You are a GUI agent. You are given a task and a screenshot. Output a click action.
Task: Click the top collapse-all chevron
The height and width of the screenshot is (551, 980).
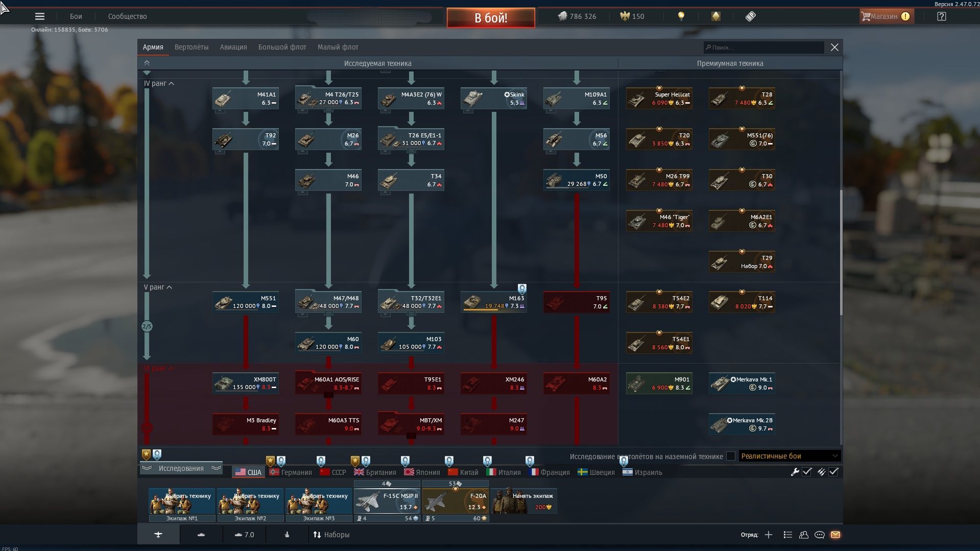click(x=147, y=63)
